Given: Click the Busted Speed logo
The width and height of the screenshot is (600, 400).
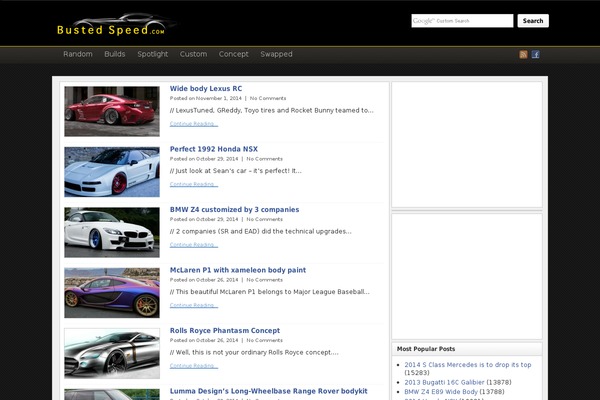Looking at the screenshot, I should pos(115,25).
